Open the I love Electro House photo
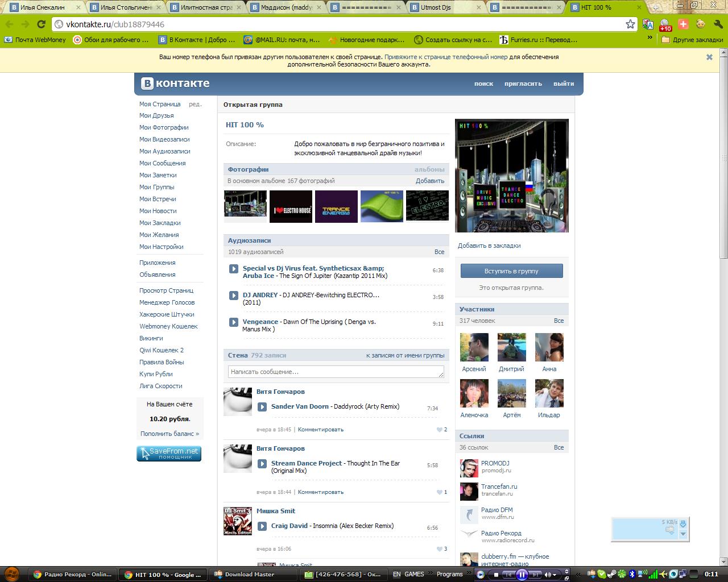Screen dimensions: 728x582 291,206
